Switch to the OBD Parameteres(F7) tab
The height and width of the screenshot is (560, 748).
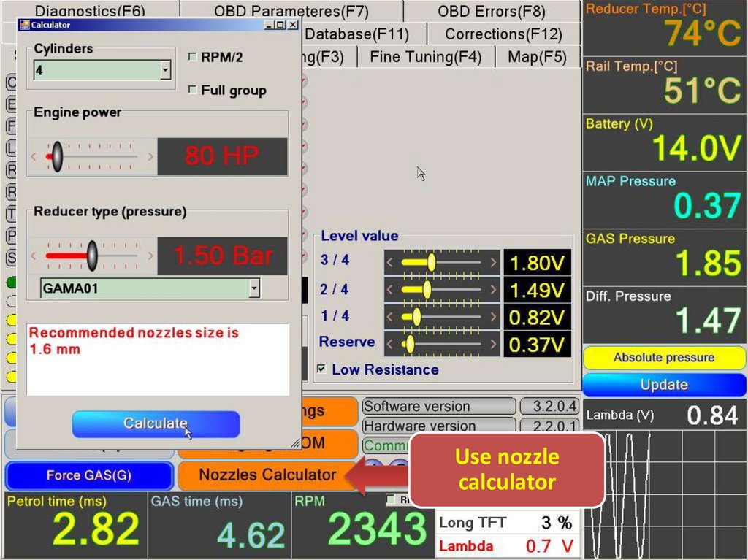(x=291, y=10)
